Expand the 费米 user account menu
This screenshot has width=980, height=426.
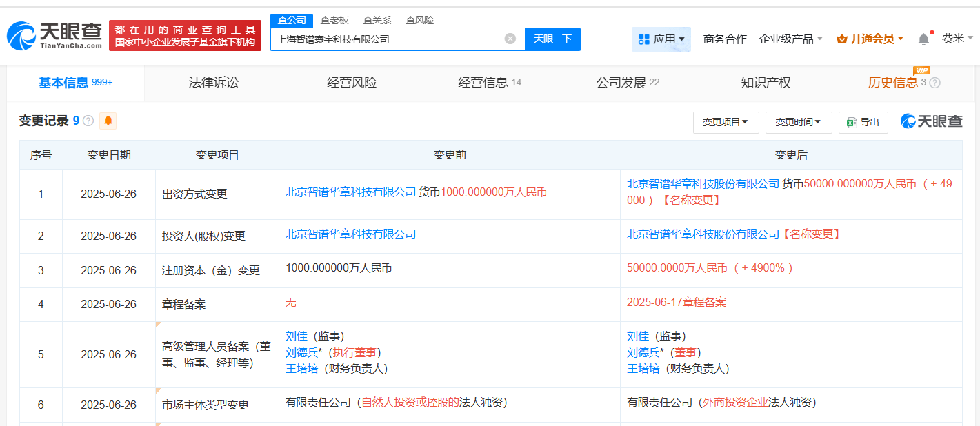pyautogui.click(x=957, y=39)
